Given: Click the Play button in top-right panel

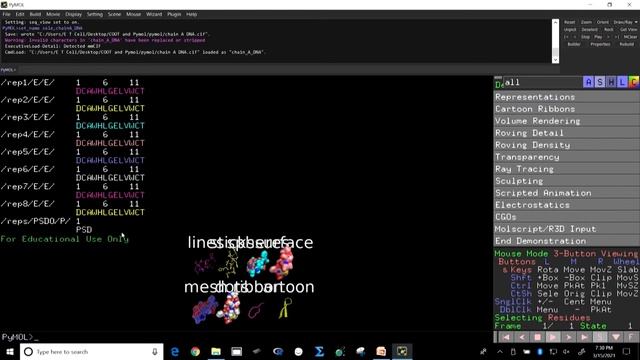Looking at the screenshot, I should pos(598,37).
